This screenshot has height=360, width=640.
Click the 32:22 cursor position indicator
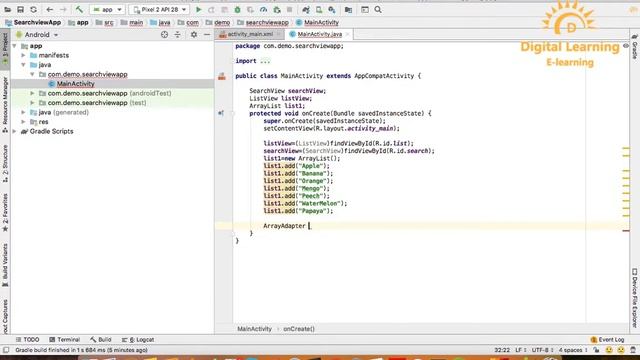coord(502,350)
